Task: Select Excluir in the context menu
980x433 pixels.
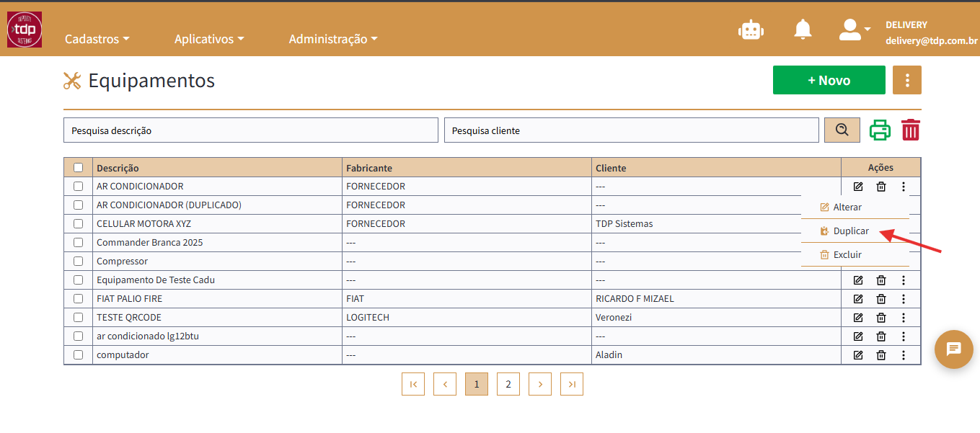Action: (855, 255)
